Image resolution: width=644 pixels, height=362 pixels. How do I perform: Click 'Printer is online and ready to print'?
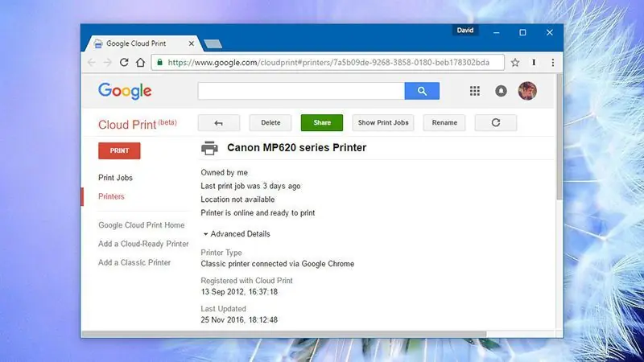(258, 213)
